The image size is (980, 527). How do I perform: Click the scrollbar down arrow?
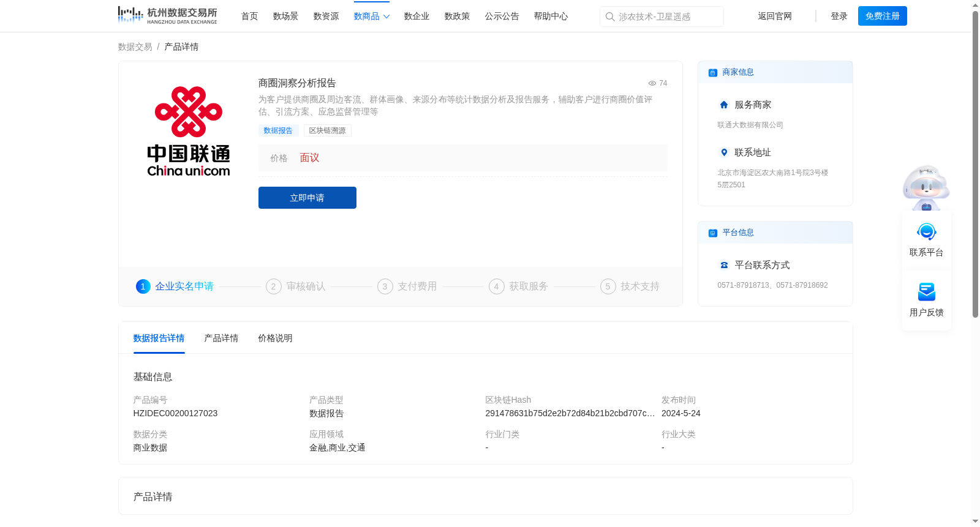(975, 521)
